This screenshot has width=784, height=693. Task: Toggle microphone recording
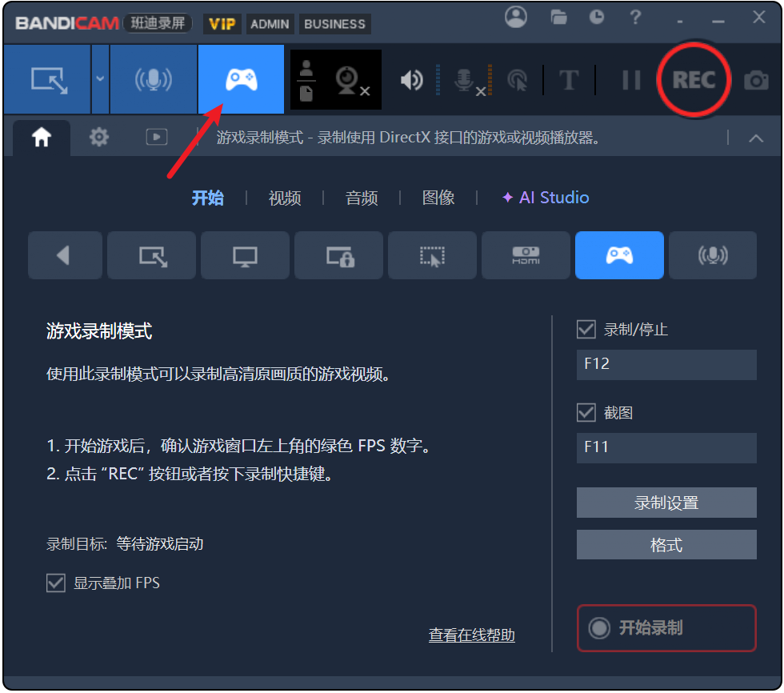point(469,81)
